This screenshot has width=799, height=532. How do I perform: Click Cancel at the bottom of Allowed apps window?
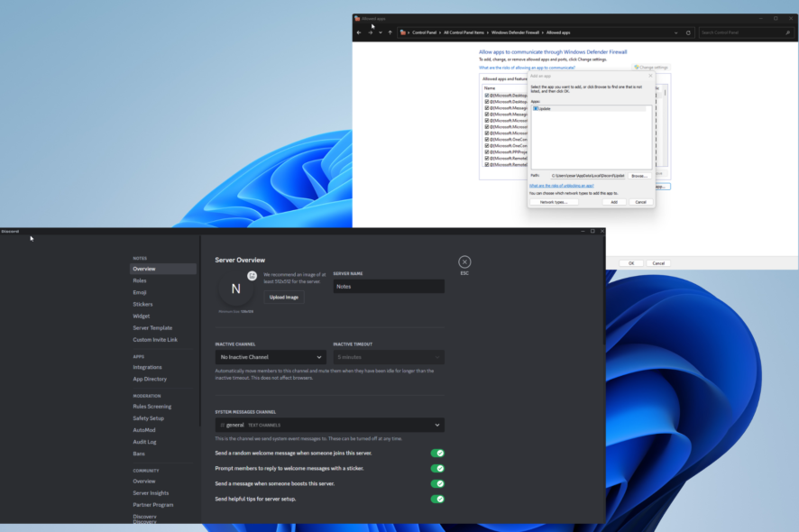point(658,263)
